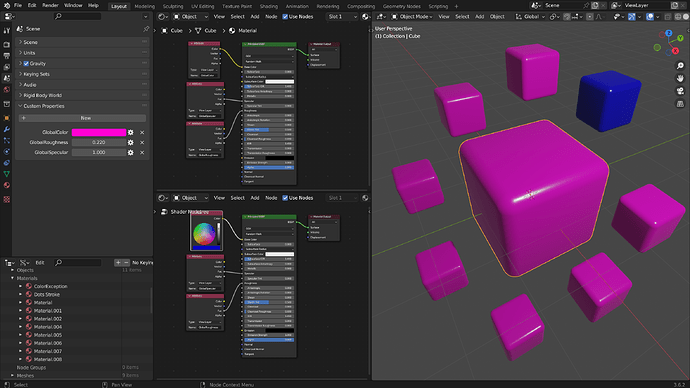Pin the Scene properties panel
The width and height of the screenshot is (690, 388).
tap(146, 29)
